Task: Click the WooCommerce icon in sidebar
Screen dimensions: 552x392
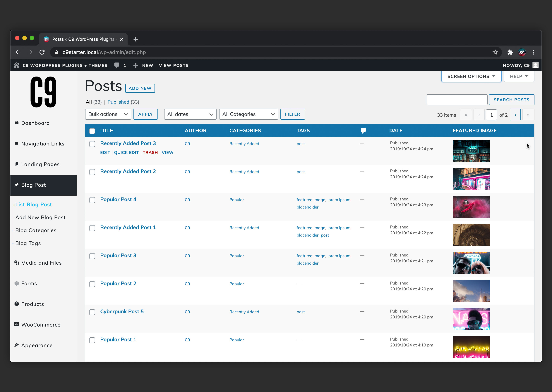Action: (x=17, y=324)
